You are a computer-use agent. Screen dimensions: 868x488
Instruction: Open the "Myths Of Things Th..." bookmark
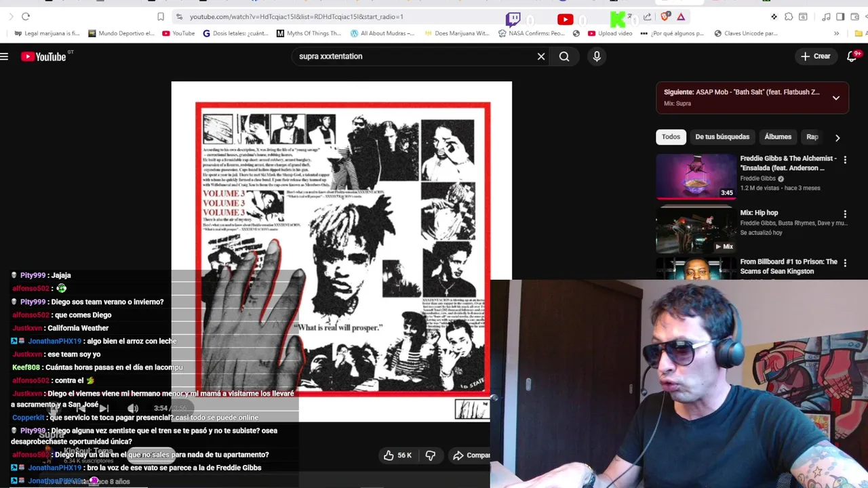pyautogui.click(x=309, y=33)
